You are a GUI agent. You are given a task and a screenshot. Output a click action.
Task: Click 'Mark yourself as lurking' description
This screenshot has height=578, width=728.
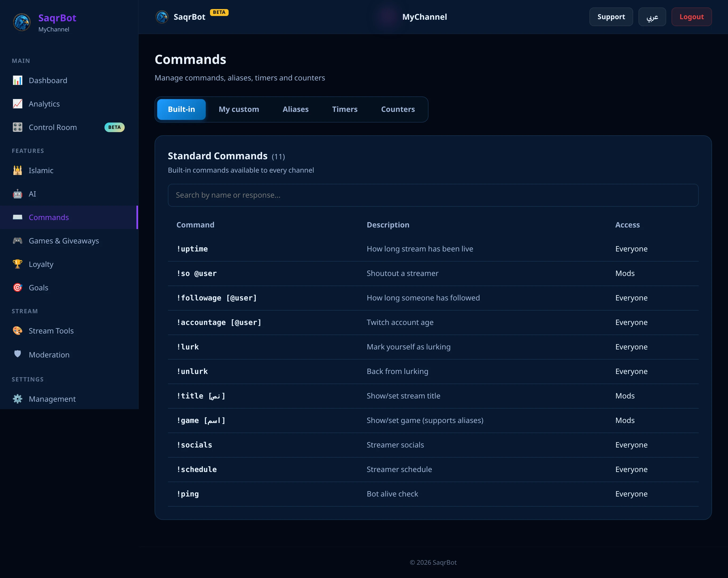pos(409,347)
